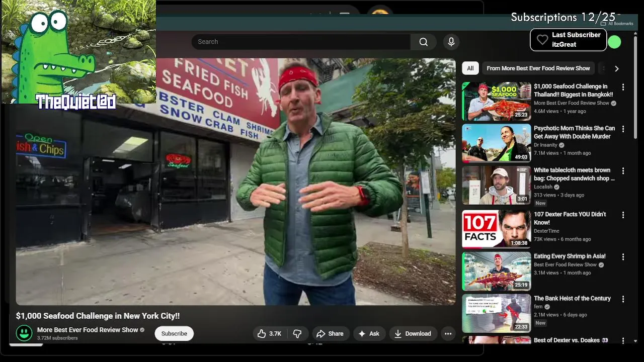This screenshot has height=362, width=644.
Task: Open $1,000 Seafood Challenge in Thailand thumbnail
Action: (497, 101)
